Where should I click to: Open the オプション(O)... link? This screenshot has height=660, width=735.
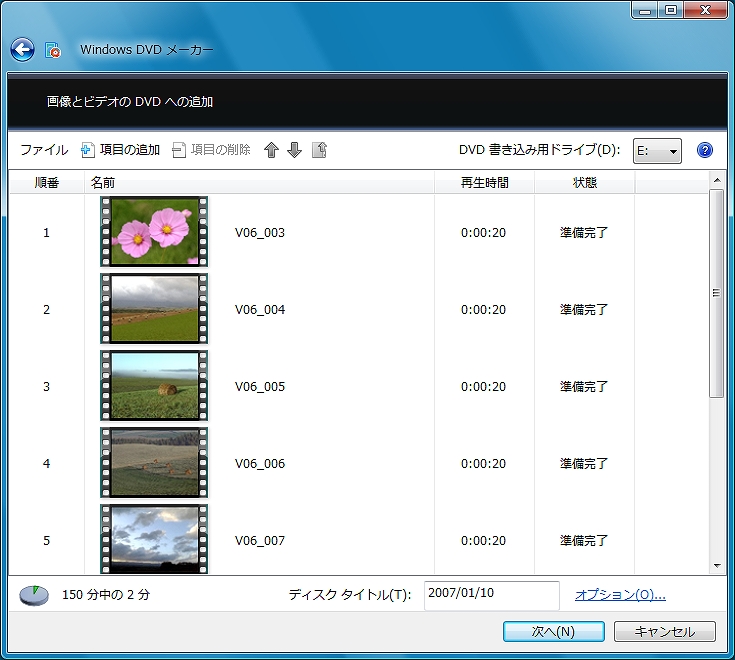[x=620, y=595]
